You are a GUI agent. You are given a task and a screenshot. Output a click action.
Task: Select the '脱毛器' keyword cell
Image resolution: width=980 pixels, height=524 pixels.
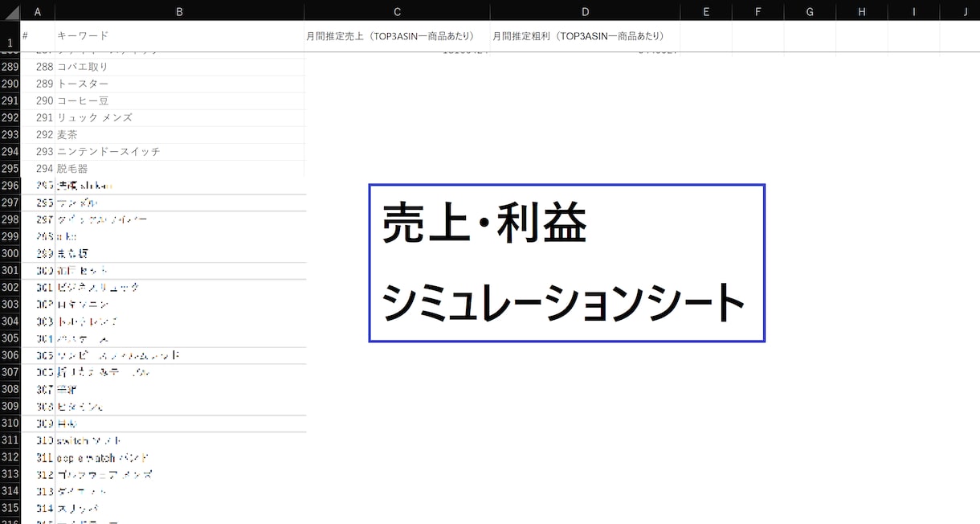point(179,168)
